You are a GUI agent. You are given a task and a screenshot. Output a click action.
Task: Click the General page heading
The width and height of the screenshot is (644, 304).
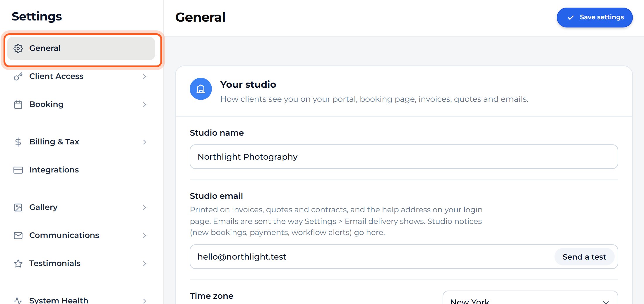point(200,17)
